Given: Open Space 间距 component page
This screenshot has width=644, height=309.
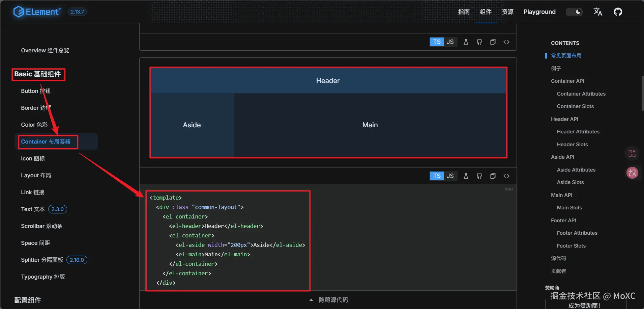Looking at the screenshot, I should (x=35, y=243).
